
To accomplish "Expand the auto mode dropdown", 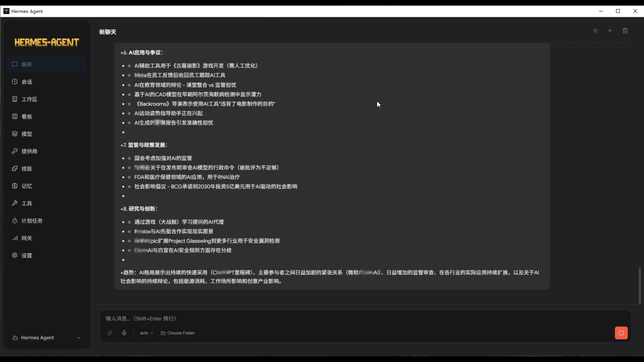I will coord(147,333).
